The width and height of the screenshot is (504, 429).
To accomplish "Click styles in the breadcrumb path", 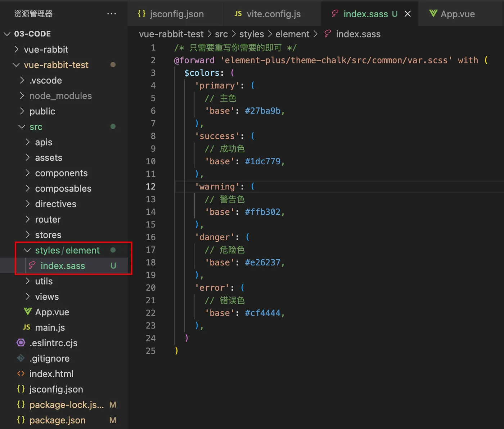I will [x=252, y=34].
